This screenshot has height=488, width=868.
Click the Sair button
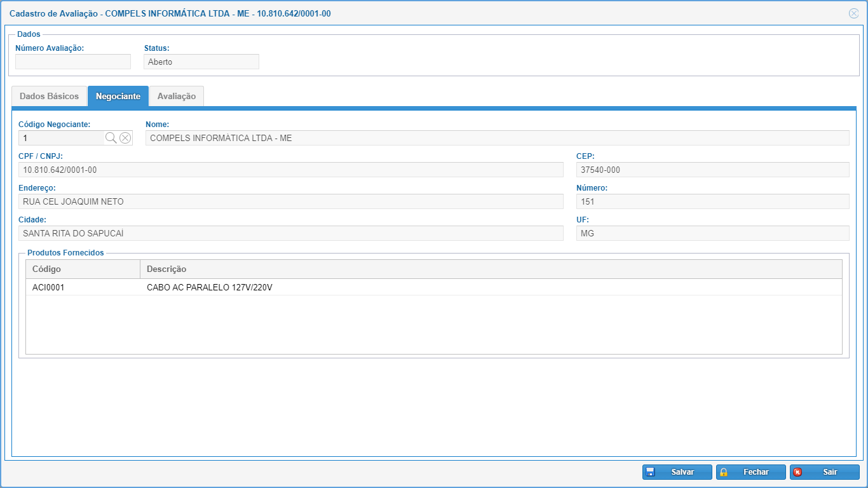coord(825,472)
